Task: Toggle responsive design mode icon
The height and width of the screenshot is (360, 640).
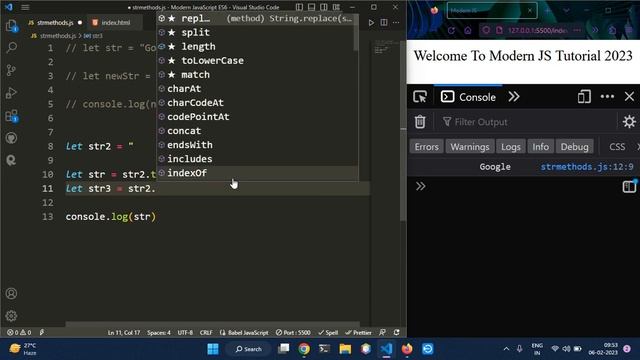Action: 584,97
